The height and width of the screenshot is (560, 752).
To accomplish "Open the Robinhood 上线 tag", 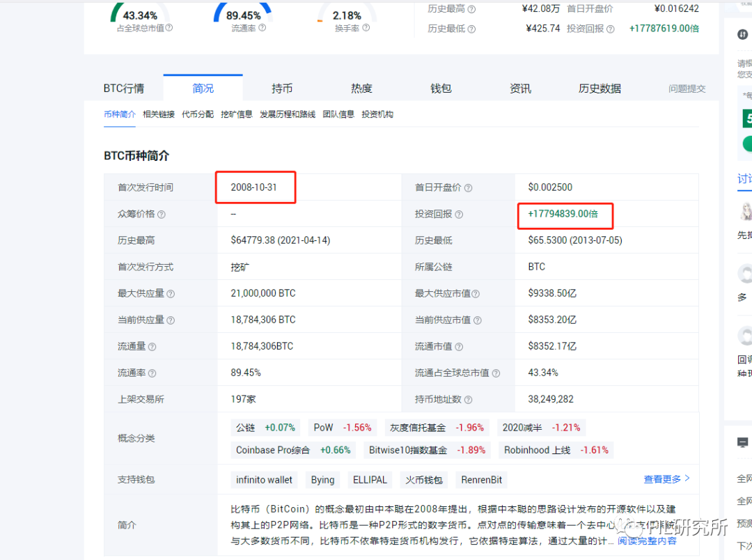I will tap(556, 450).
